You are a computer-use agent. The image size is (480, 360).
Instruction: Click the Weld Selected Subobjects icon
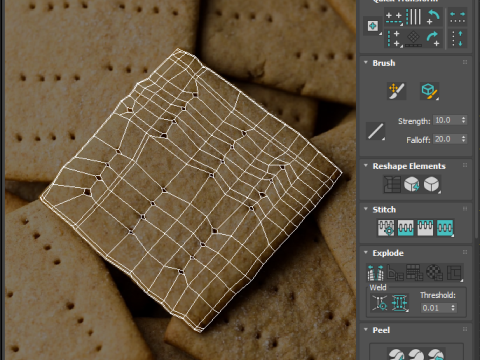pos(399,303)
